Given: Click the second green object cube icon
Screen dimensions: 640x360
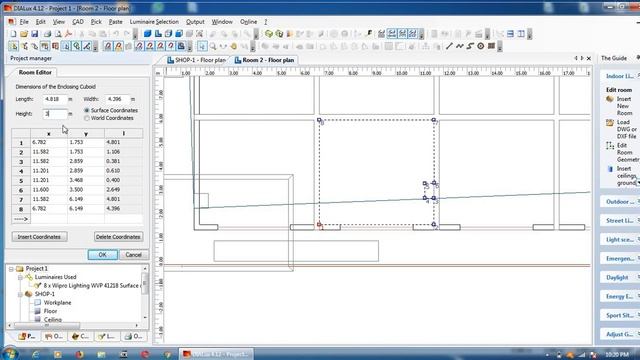Looking at the screenshot, I should click(279, 34).
